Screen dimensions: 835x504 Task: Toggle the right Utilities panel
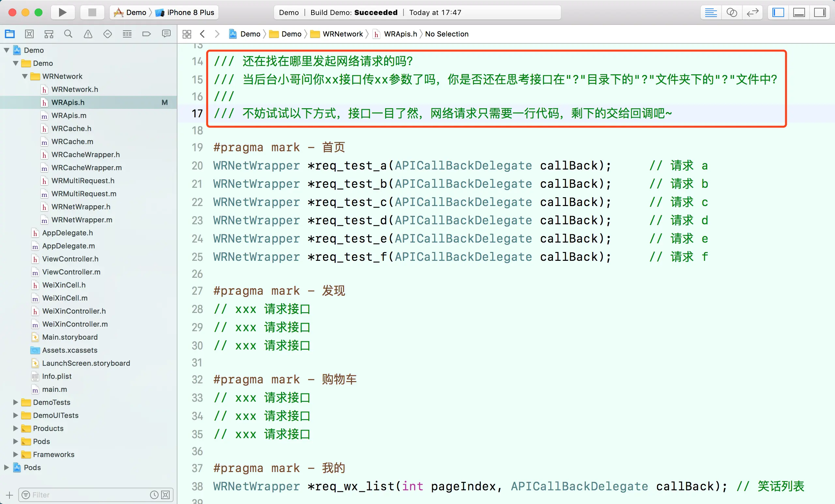(819, 12)
